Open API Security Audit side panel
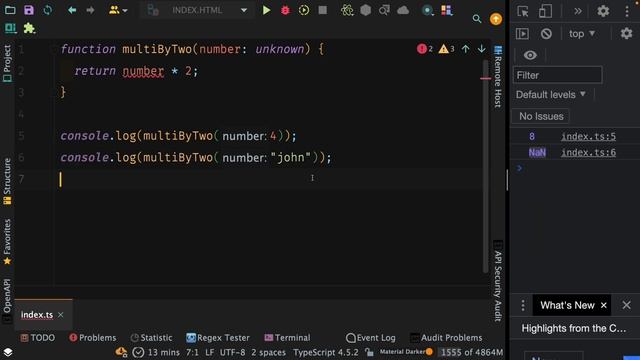 [x=498, y=282]
